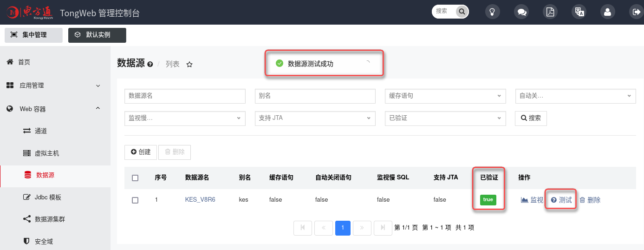
Task: Switch to 集中管理 tab
Action: pos(33,35)
